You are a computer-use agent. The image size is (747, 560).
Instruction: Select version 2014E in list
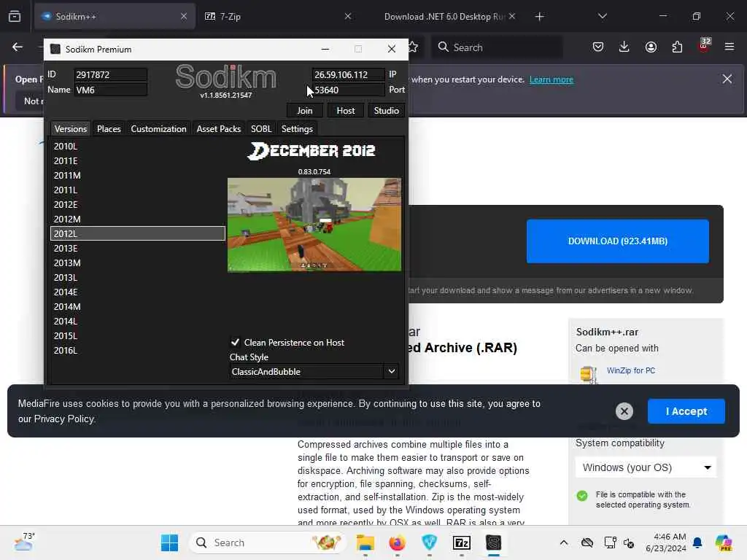pyautogui.click(x=138, y=292)
